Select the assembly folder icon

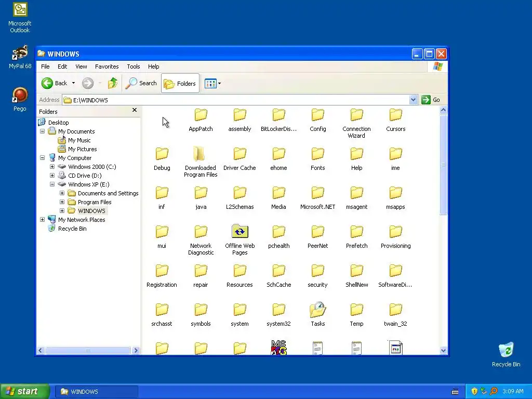coord(240,115)
